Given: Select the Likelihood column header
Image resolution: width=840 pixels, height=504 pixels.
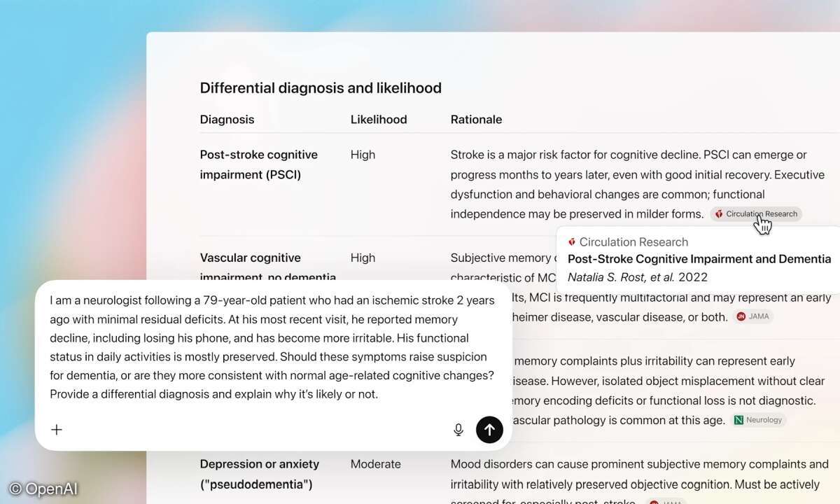Looking at the screenshot, I should click(x=378, y=120).
